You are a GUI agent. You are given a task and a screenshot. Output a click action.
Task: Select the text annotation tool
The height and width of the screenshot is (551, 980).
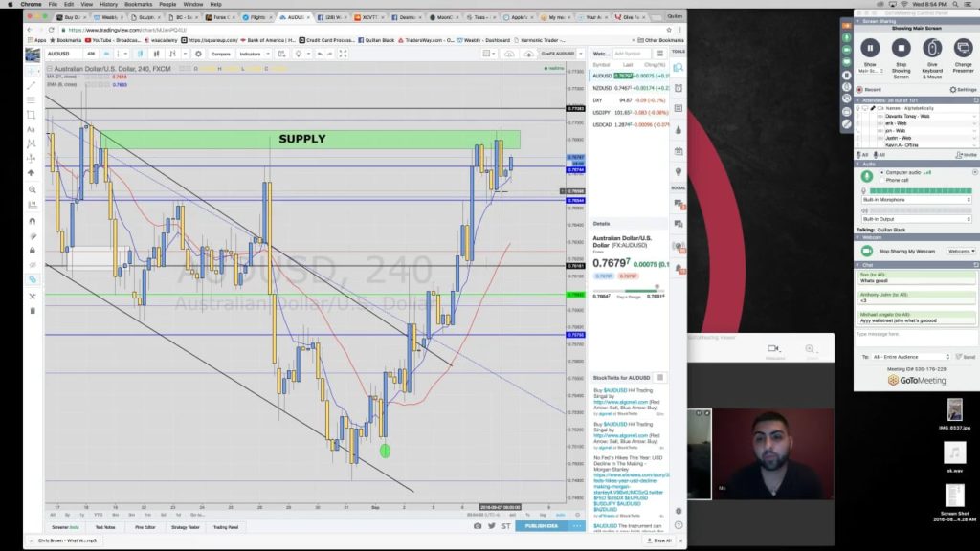coord(32,129)
